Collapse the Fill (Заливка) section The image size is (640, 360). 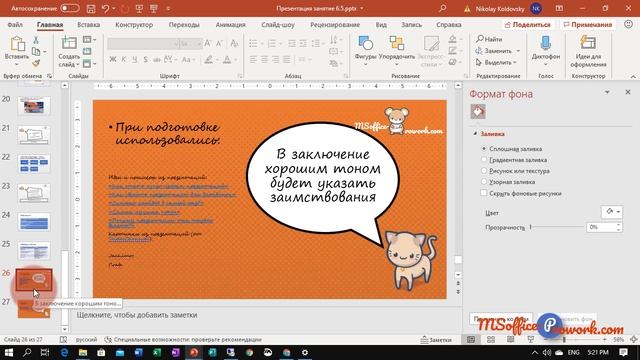[475, 134]
